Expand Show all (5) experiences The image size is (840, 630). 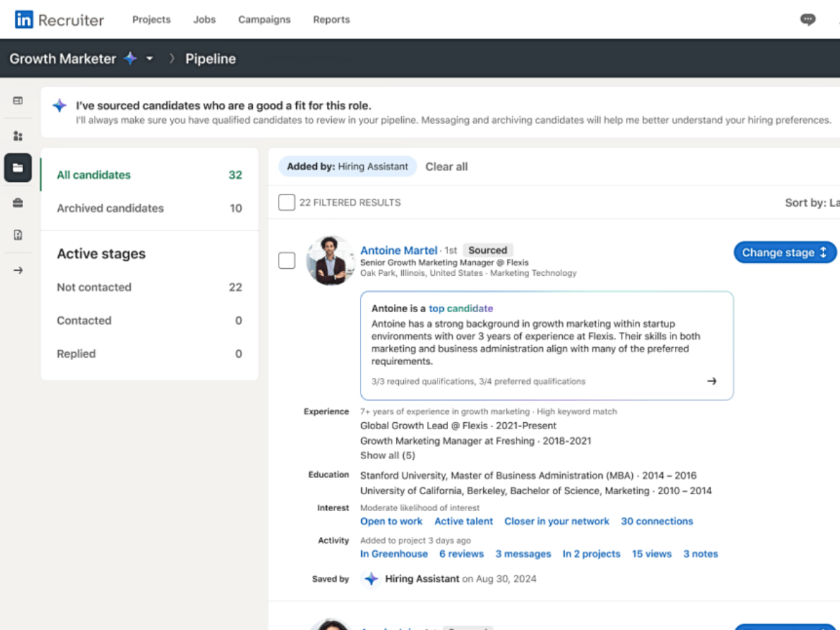coord(388,456)
